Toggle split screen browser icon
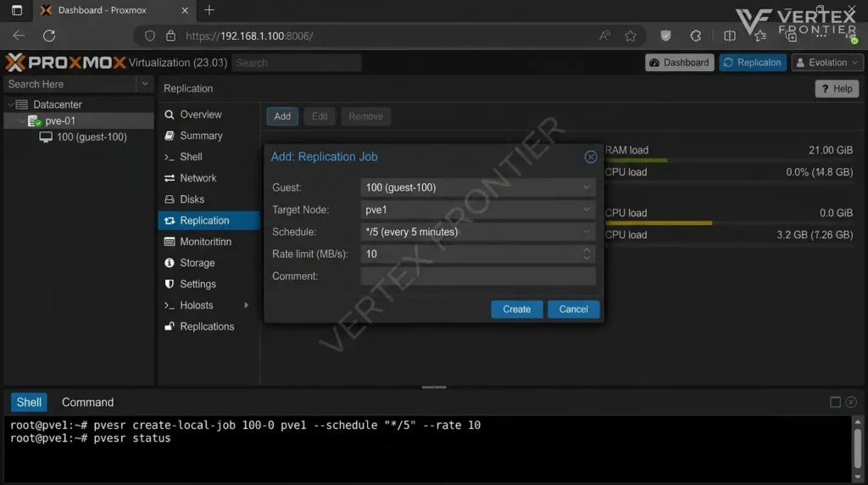The height and width of the screenshot is (485, 868). coord(730,36)
